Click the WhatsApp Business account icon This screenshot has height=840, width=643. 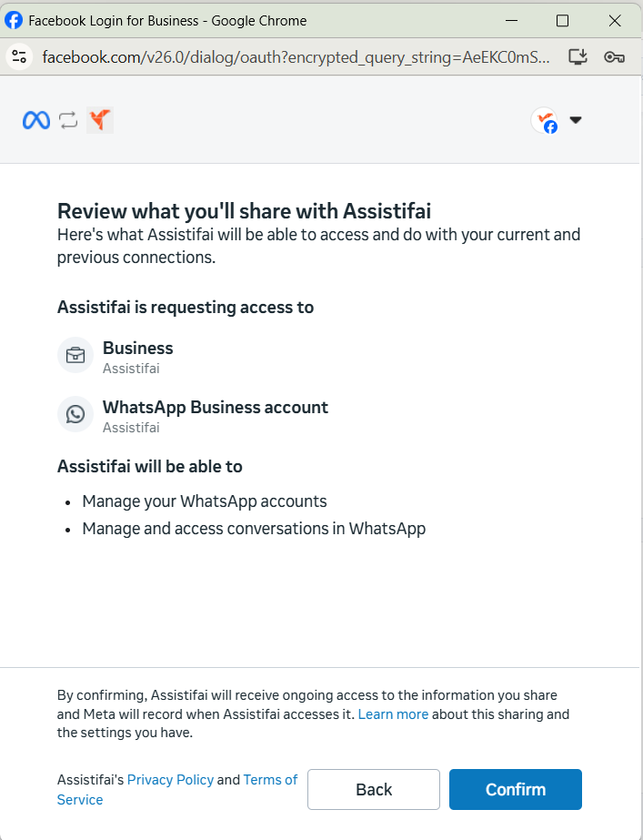[75, 414]
